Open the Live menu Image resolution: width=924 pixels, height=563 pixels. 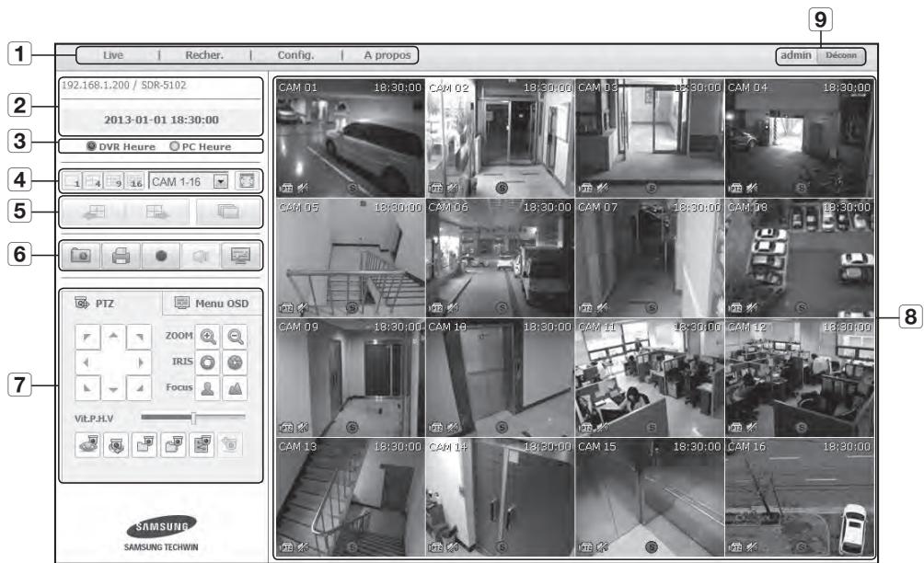112,55
